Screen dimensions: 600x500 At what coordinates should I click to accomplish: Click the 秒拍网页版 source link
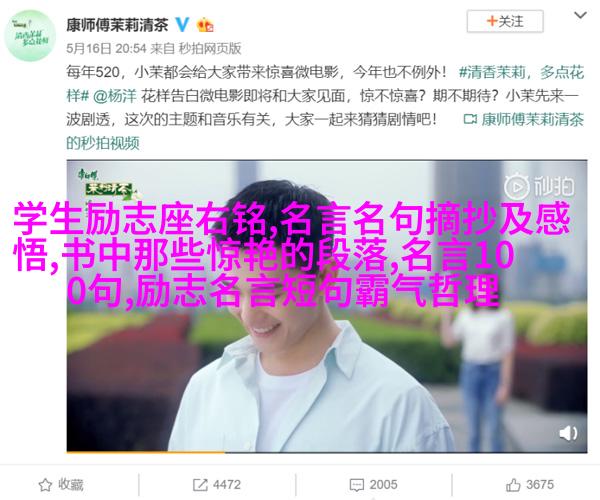click(210, 49)
